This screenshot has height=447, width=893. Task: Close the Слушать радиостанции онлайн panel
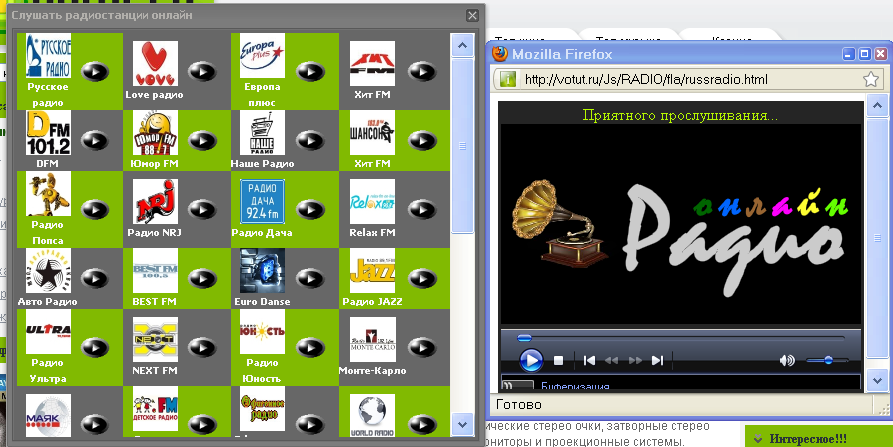tap(472, 15)
